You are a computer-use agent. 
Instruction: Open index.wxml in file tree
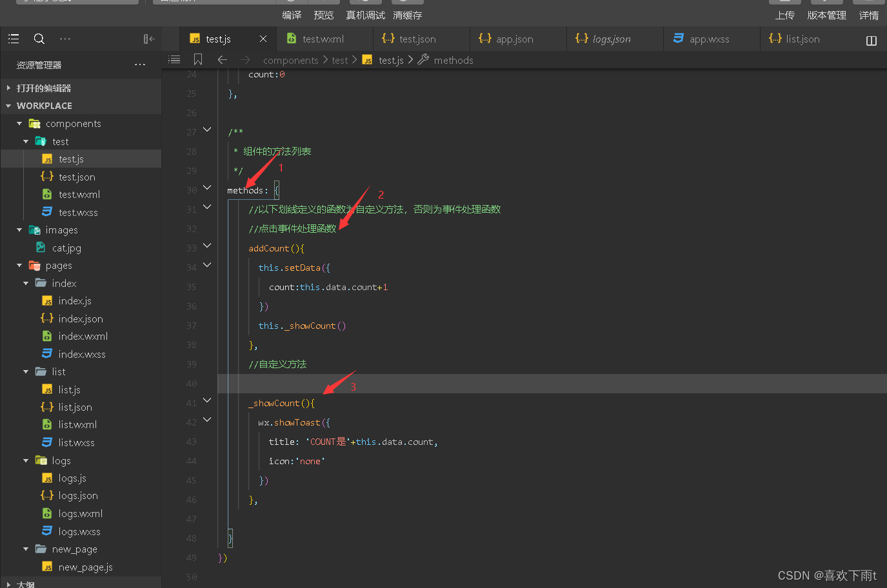[81, 336]
